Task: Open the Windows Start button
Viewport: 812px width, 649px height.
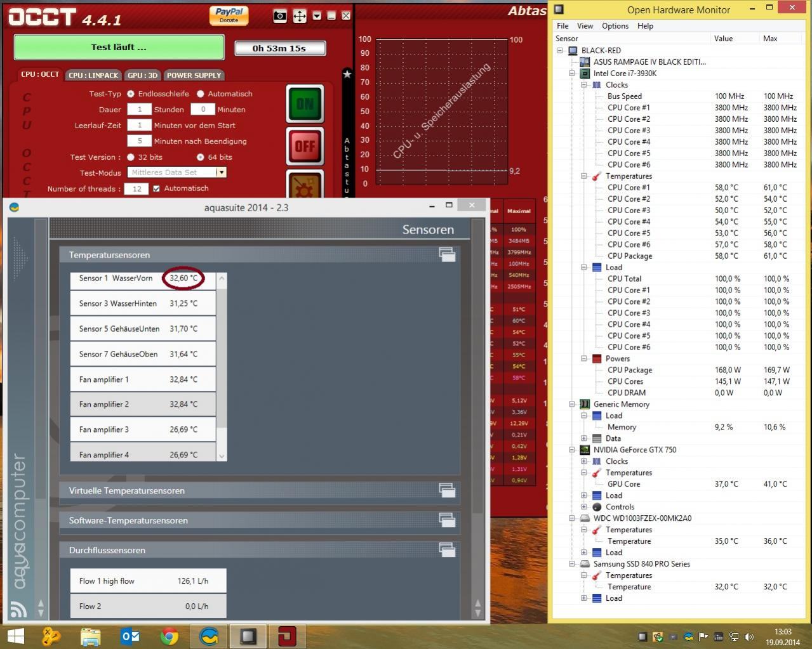Action: pyautogui.click(x=15, y=636)
